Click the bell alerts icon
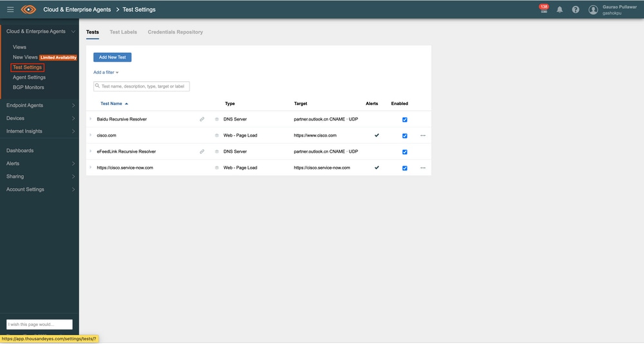Screen dimensions: 644x344 (x=560, y=10)
